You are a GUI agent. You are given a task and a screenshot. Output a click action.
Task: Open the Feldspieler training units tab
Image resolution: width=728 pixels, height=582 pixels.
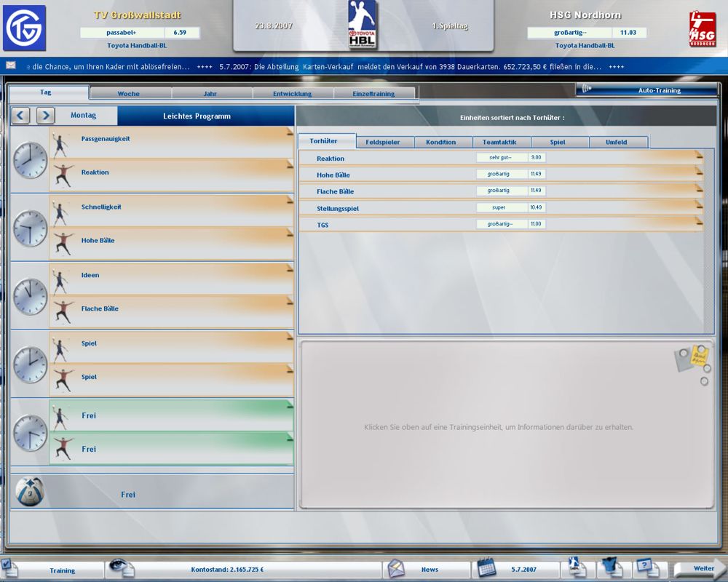[x=383, y=142]
